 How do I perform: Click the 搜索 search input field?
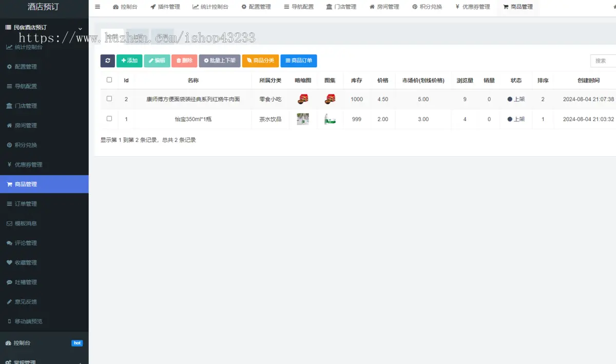(604, 60)
